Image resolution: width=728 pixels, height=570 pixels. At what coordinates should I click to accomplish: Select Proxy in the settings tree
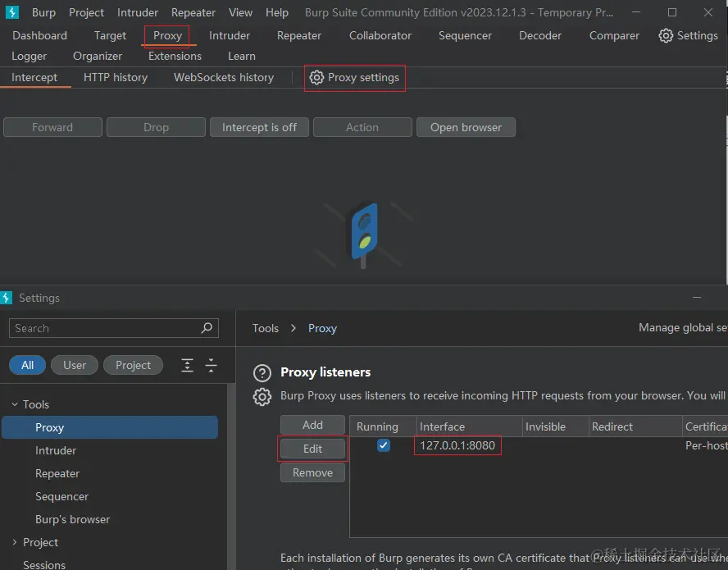coord(110,427)
